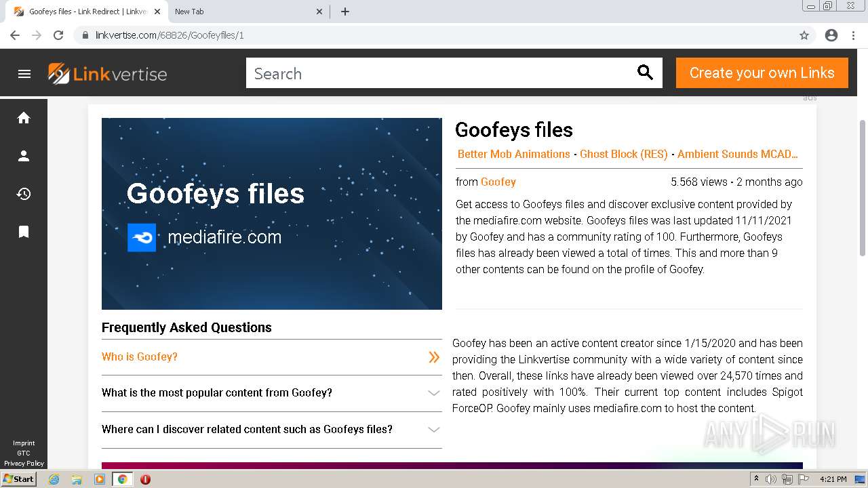Open the Ghost Block (RES) link

624,154
